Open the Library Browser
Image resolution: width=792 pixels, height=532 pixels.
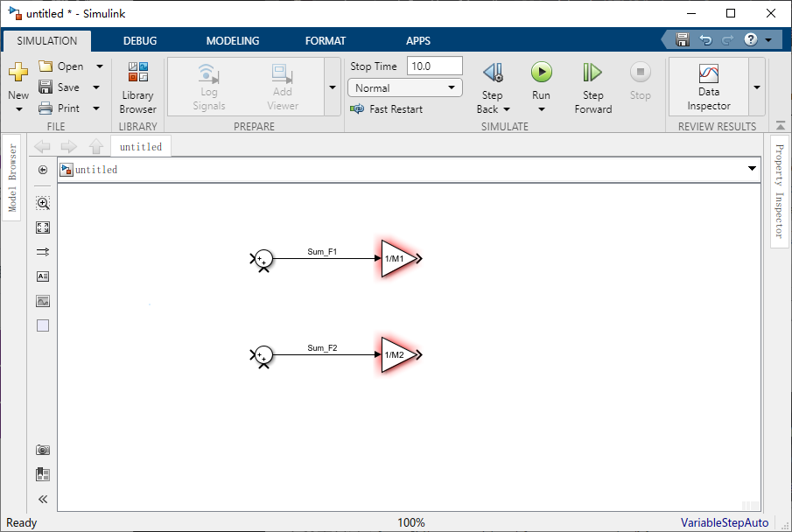click(137, 87)
